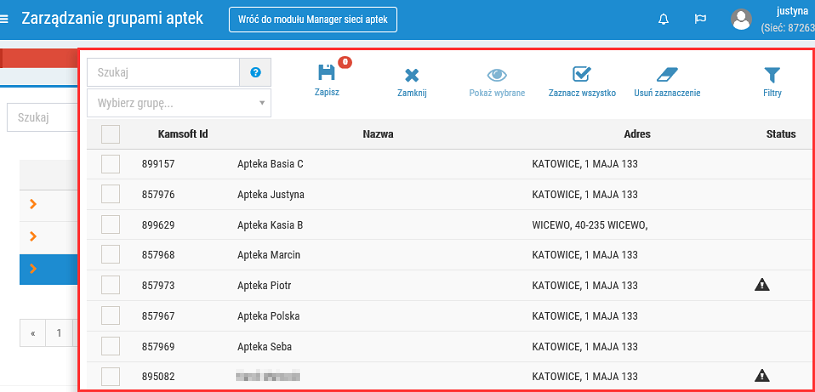Viewport: 815px width, 392px height.
Task: Click Wróć do modułu Manager sieci aptek
Action: (x=313, y=20)
